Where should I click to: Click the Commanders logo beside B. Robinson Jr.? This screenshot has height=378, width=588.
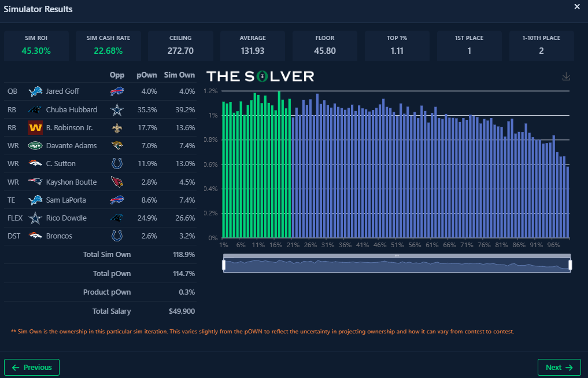pos(35,127)
